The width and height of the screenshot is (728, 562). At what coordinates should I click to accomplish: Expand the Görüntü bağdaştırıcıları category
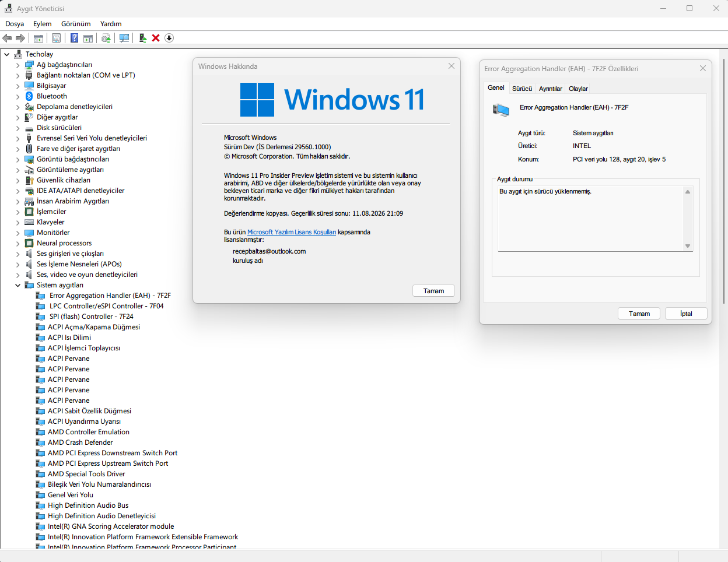17,159
